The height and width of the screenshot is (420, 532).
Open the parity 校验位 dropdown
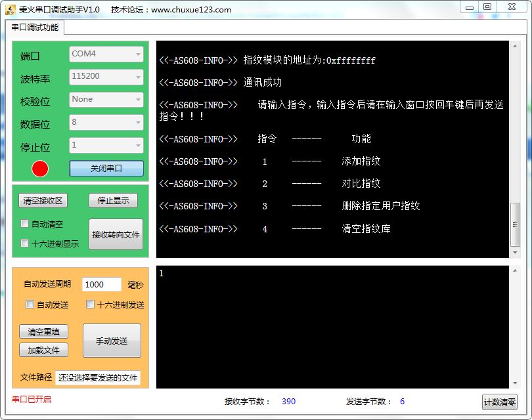click(x=106, y=100)
